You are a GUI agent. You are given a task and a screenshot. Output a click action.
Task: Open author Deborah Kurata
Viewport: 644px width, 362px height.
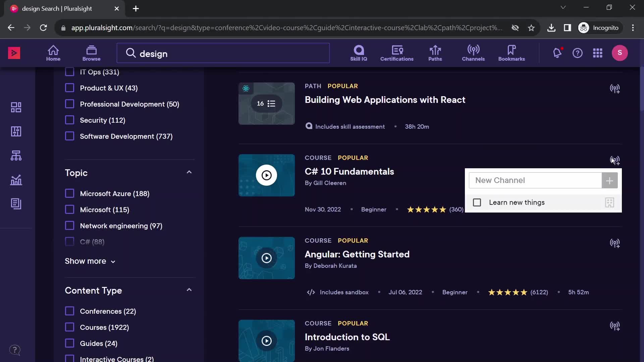[x=335, y=266]
